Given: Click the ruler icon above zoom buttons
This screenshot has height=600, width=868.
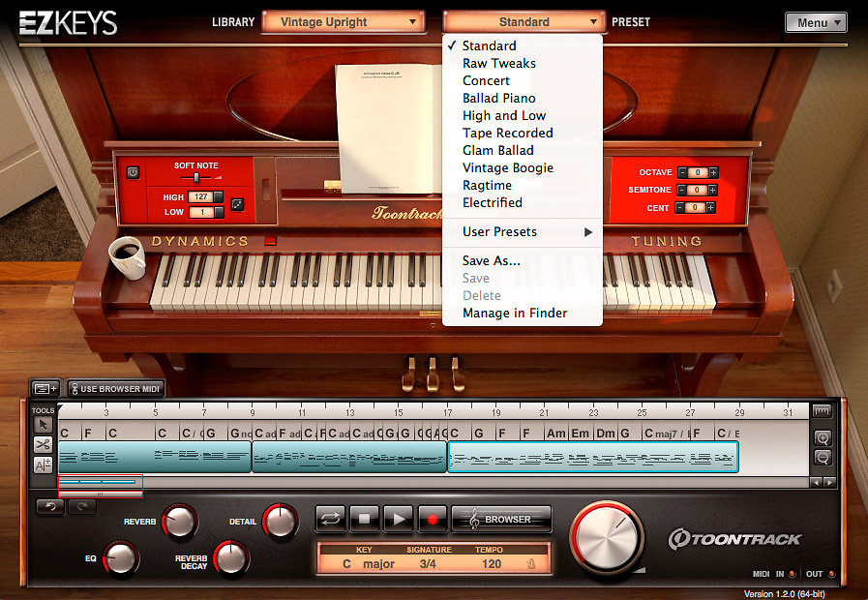Looking at the screenshot, I should click(823, 410).
